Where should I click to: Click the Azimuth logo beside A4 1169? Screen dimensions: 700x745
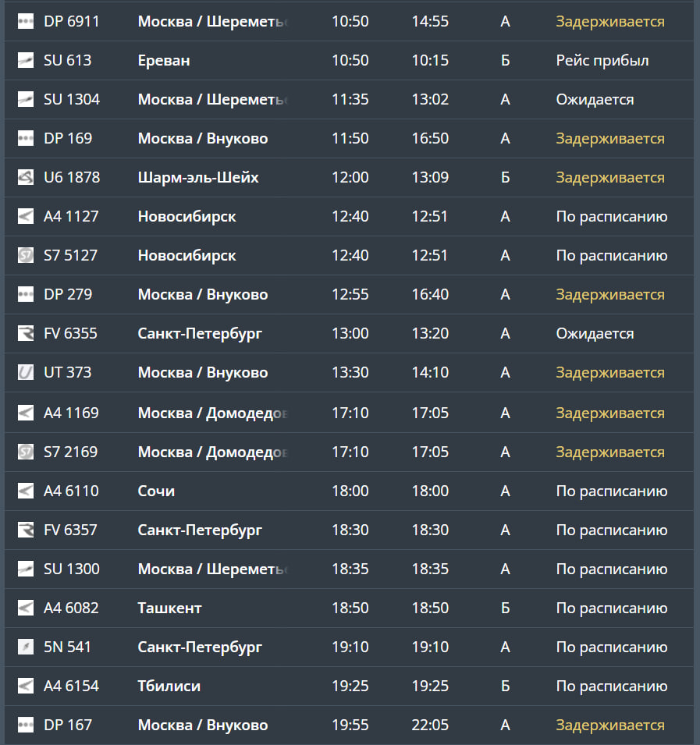click(x=25, y=413)
